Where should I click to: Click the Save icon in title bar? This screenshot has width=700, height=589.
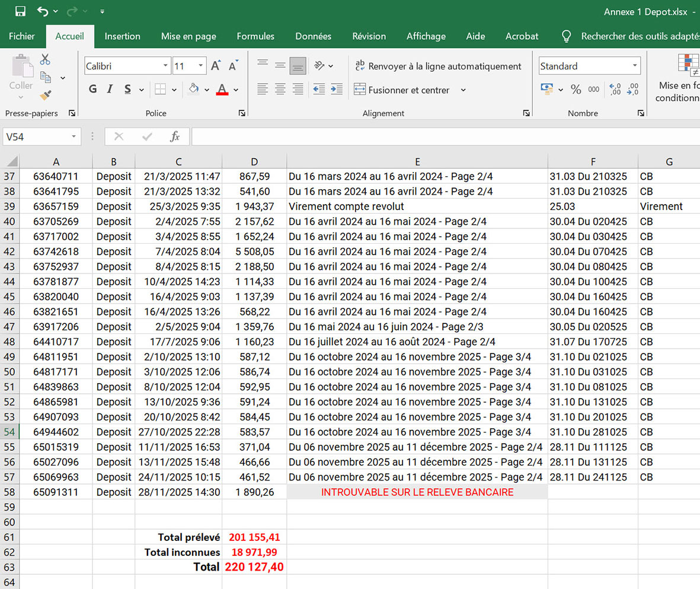(20, 11)
